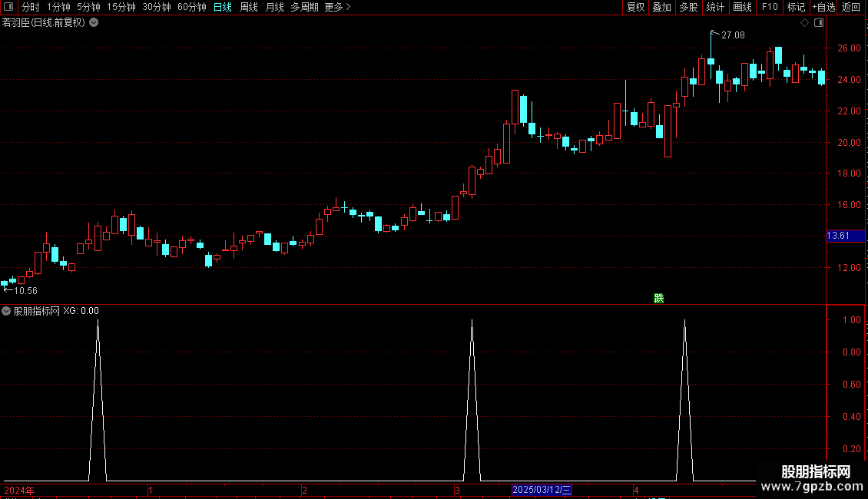The image size is (868, 499).
Task: Select the 60分钟 period
Action: [192, 7]
